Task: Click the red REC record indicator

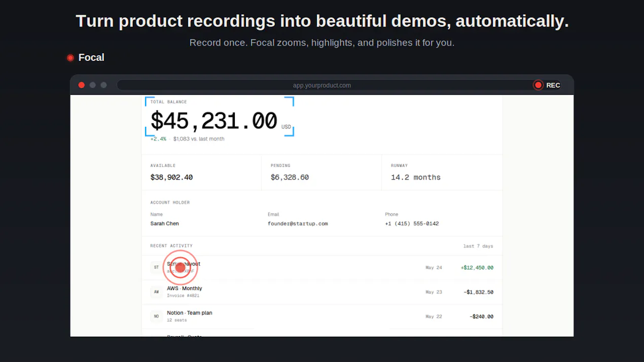Action: pos(547,85)
